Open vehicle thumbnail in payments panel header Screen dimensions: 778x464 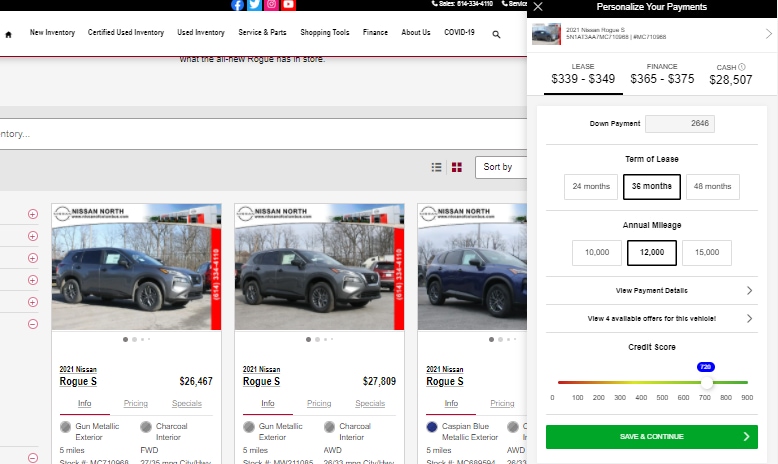pyautogui.click(x=546, y=34)
